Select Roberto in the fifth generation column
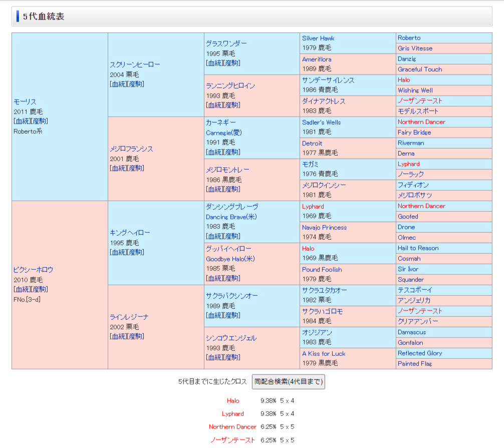 pos(409,38)
